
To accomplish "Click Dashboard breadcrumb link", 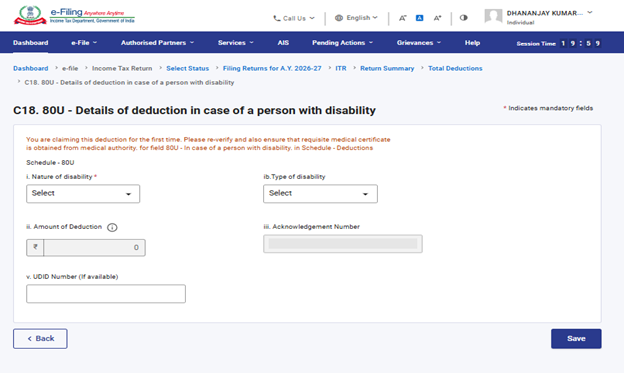I will pos(31,68).
